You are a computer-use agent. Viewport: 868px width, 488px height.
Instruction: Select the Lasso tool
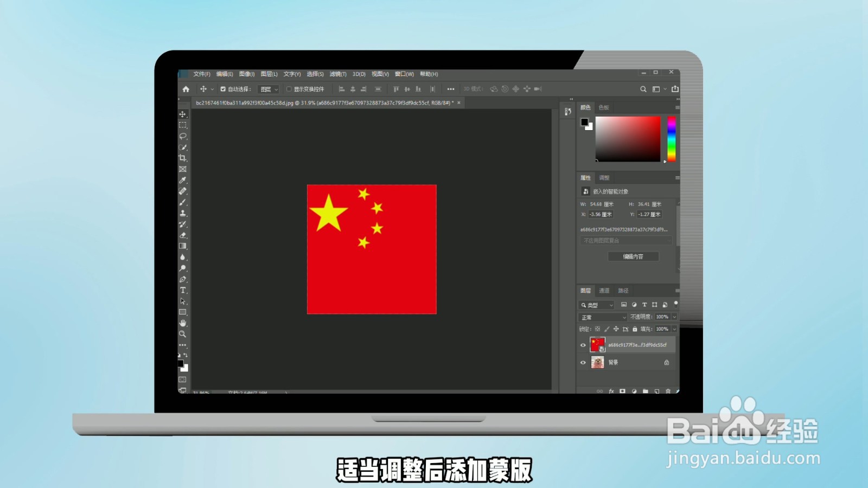tap(183, 136)
